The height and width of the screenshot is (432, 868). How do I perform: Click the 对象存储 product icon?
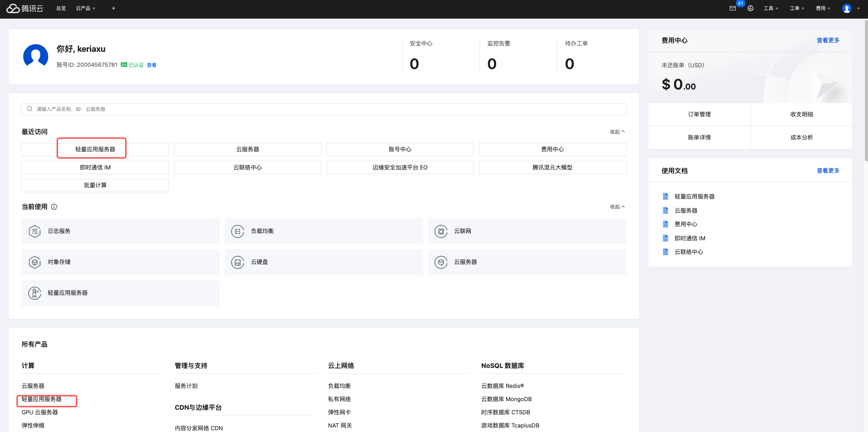(35, 262)
